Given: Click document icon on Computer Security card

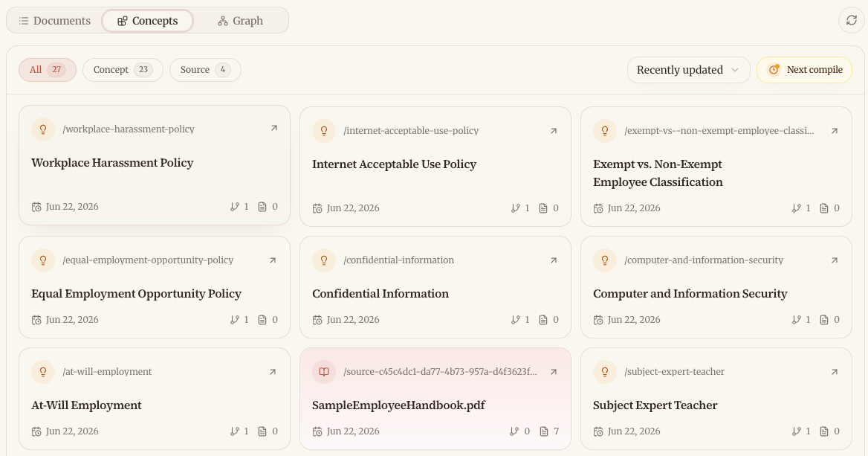Looking at the screenshot, I should pos(824,320).
